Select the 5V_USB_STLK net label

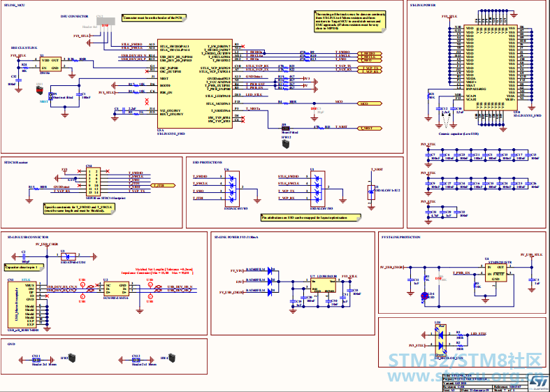coord(531,254)
